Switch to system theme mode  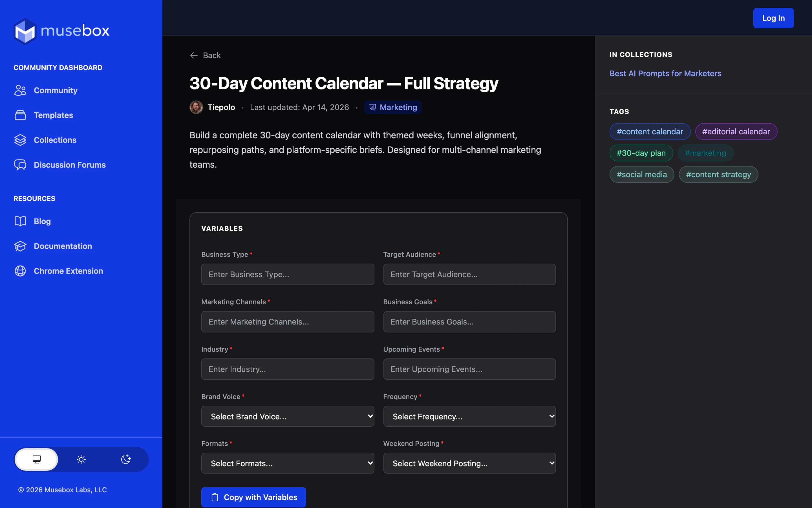37,459
